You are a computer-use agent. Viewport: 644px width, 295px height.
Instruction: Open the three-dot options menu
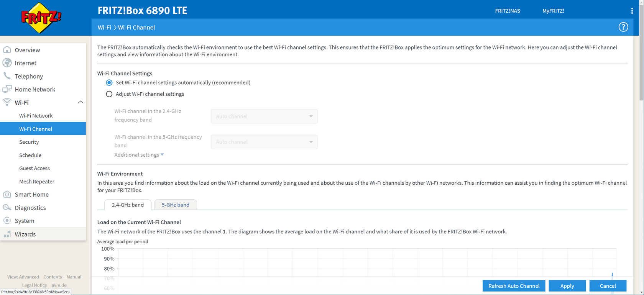tap(632, 11)
